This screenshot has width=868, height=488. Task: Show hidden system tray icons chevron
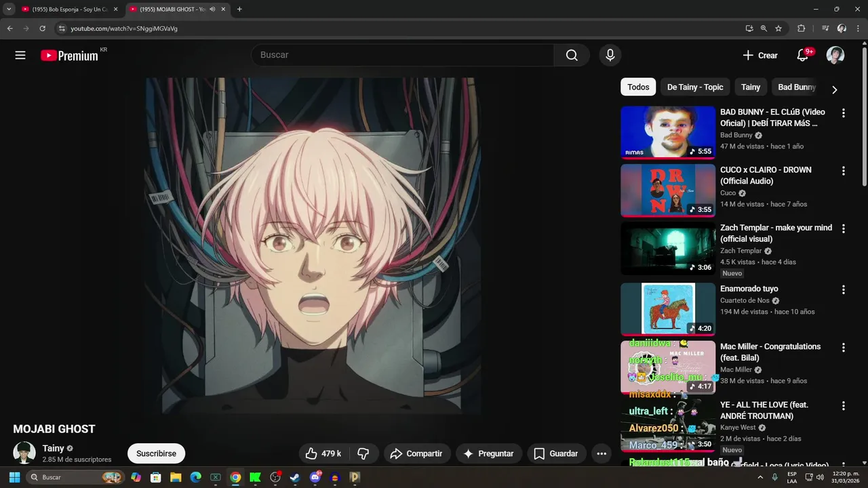[x=759, y=477]
